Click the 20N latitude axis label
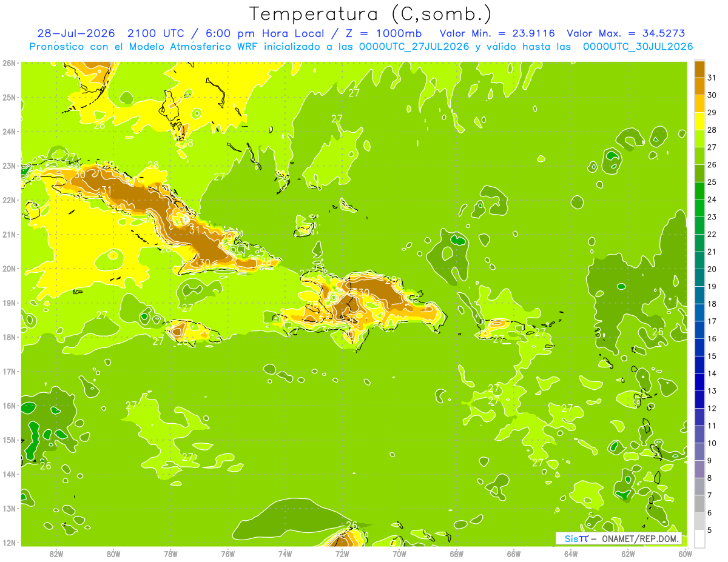 [9, 269]
